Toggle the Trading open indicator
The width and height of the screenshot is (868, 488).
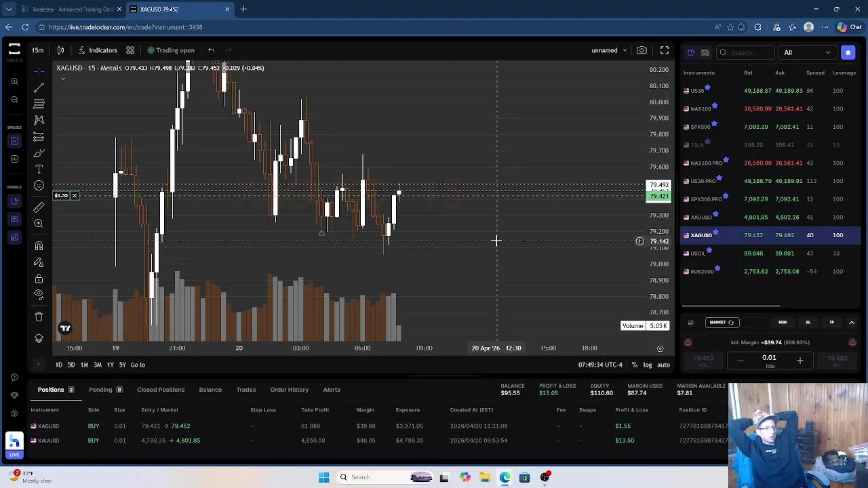(x=171, y=50)
